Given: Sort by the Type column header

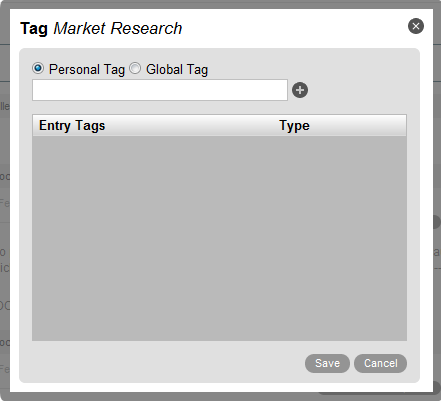Looking at the screenshot, I should tap(294, 126).
